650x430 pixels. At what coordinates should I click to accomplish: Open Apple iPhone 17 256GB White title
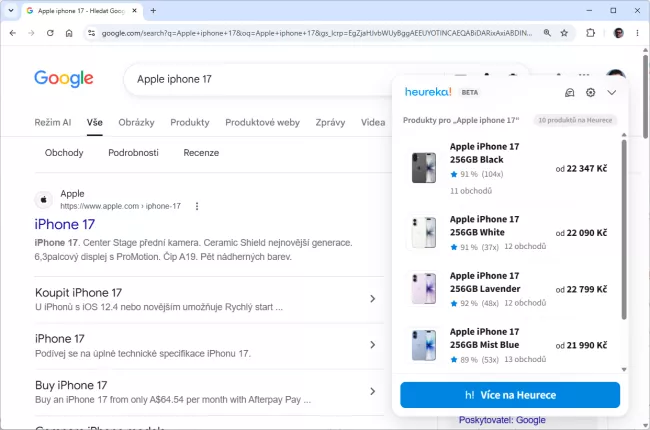click(485, 226)
